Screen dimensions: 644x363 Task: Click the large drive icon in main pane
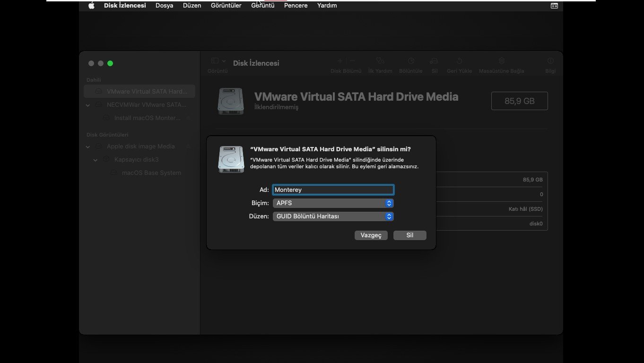(x=231, y=101)
